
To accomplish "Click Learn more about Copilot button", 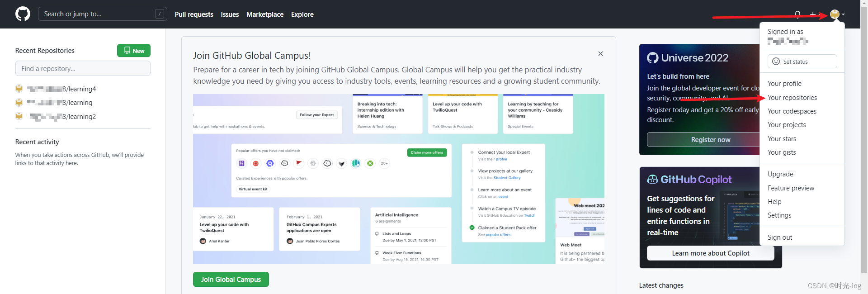I will tap(711, 253).
